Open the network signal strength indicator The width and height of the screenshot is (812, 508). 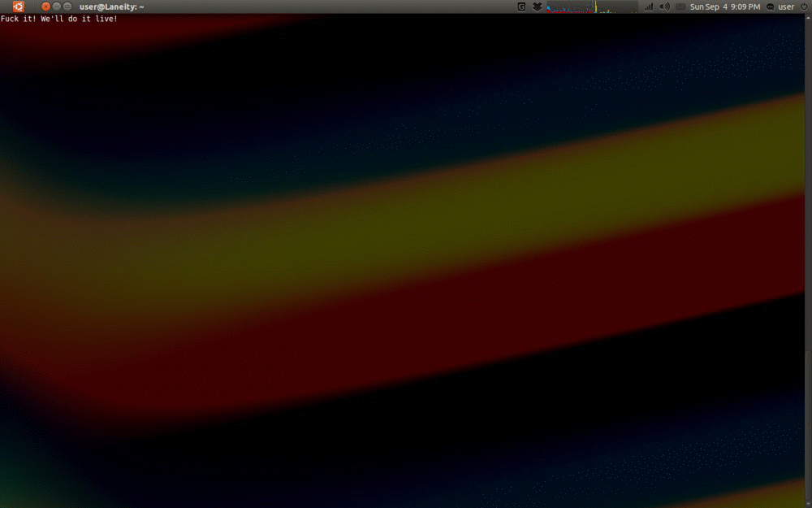click(649, 7)
